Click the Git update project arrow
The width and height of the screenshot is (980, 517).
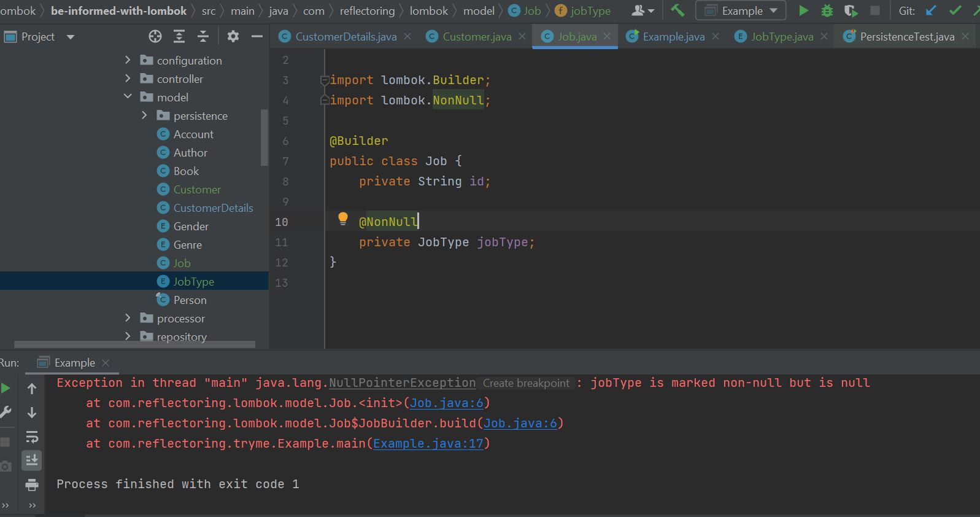click(931, 10)
